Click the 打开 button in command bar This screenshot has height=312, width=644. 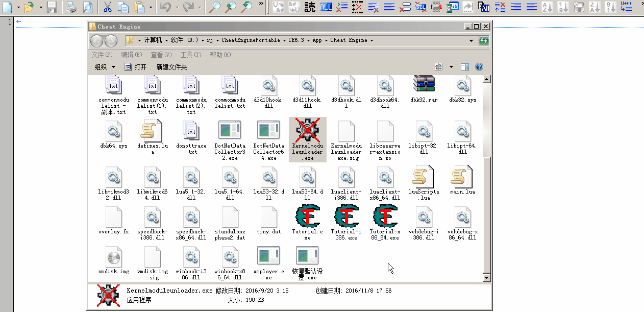click(x=136, y=67)
